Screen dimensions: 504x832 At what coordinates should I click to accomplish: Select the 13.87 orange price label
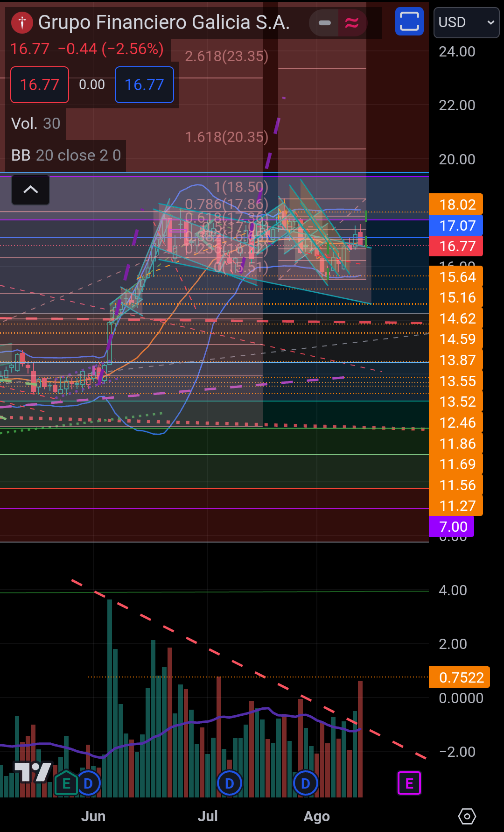[456, 360]
